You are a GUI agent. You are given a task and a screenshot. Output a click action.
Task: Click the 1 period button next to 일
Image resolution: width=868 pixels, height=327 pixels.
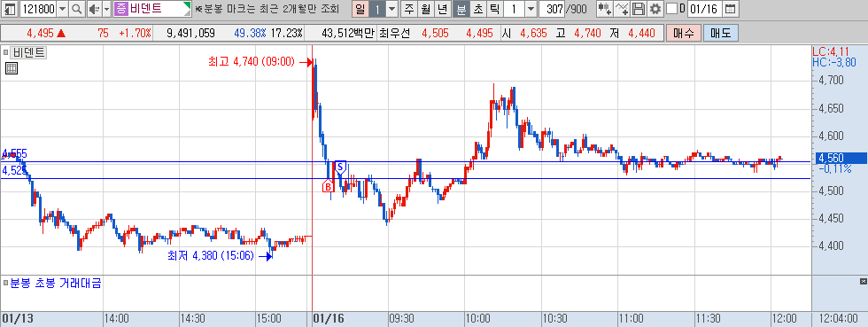tap(377, 9)
